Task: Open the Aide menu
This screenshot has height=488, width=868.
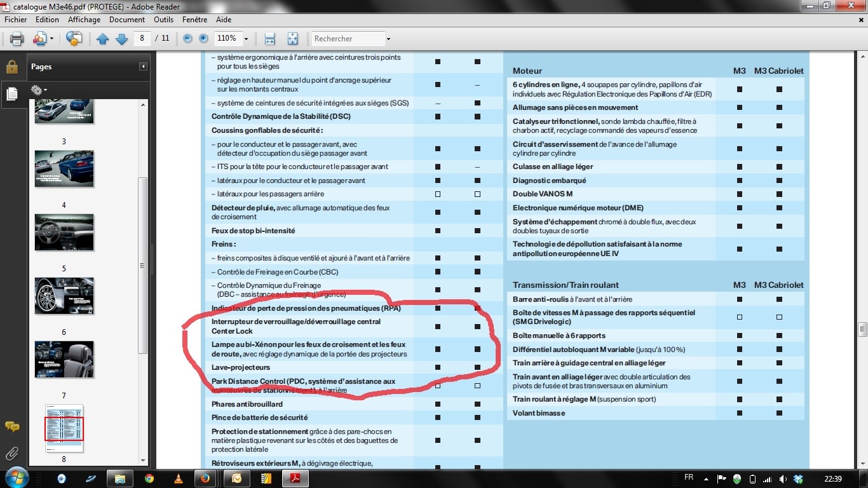Action: tap(224, 20)
